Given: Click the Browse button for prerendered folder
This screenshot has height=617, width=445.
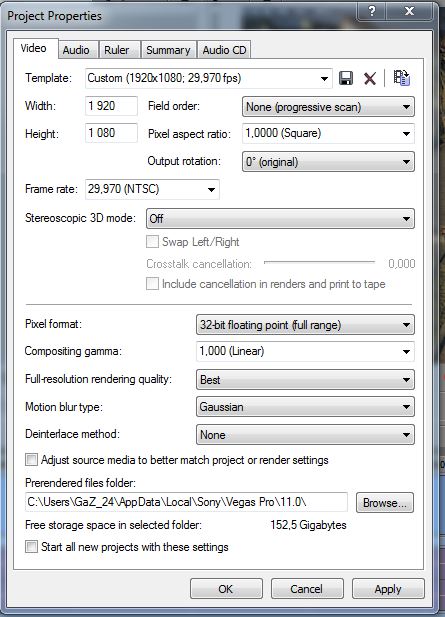Looking at the screenshot, I should (x=385, y=502).
